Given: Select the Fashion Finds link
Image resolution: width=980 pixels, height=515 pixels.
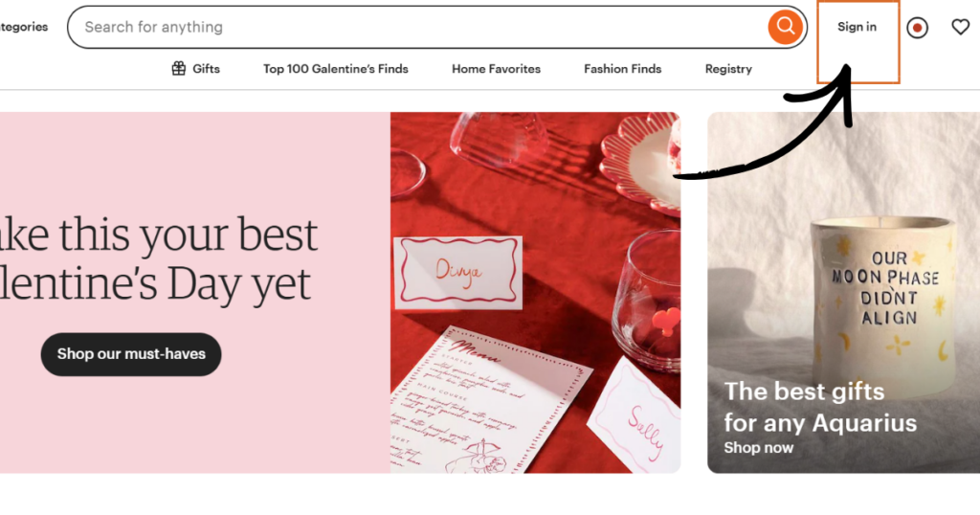Looking at the screenshot, I should tap(622, 69).
